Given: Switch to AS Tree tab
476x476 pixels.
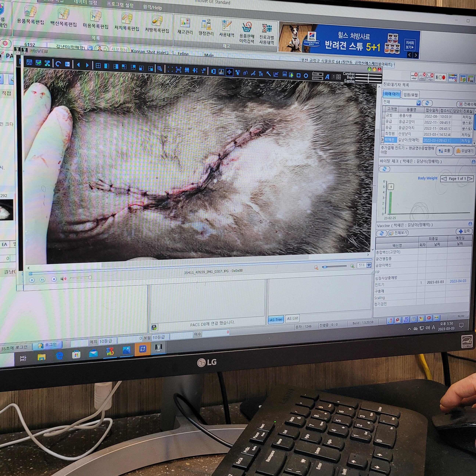Looking at the screenshot, I should point(276,320).
